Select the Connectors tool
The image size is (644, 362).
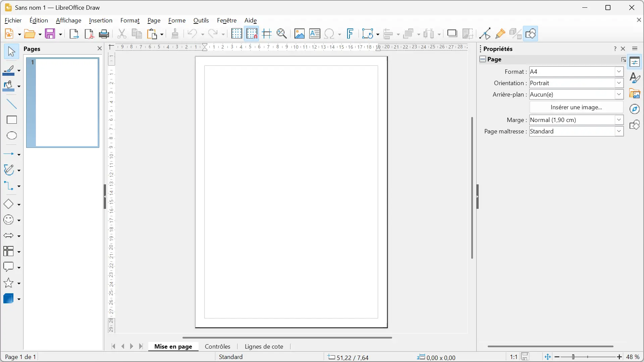9,186
